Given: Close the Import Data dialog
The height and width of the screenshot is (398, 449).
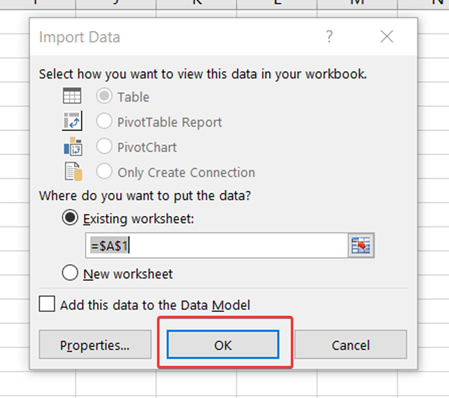Looking at the screenshot, I should pos(387,36).
